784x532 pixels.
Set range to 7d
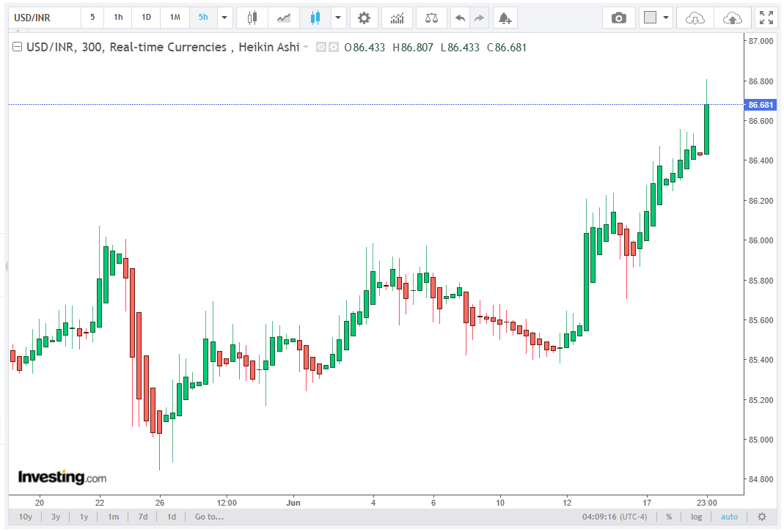[x=143, y=517]
